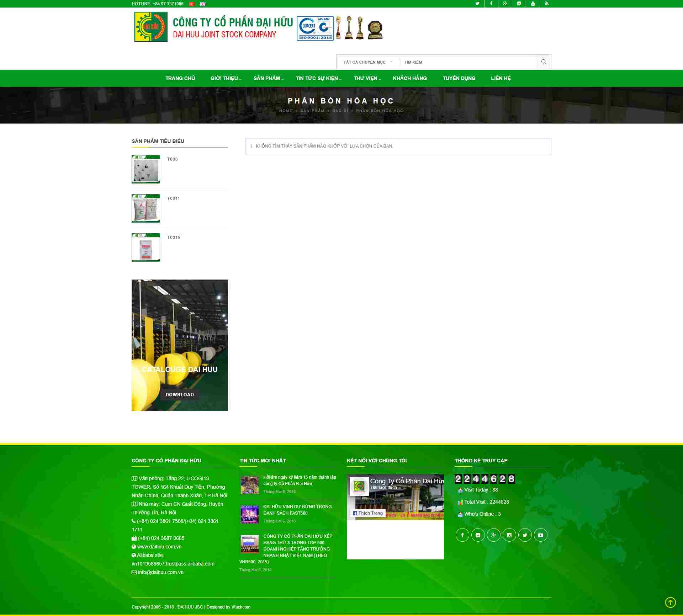Open the TRANG CHỦ menu item
Image resolution: width=683 pixels, height=616 pixels.
(180, 78)
